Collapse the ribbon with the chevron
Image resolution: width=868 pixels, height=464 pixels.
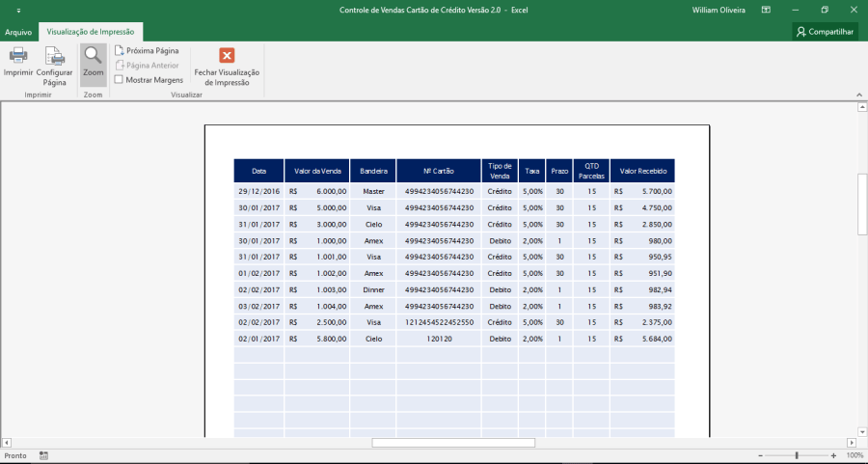(859, 95)
